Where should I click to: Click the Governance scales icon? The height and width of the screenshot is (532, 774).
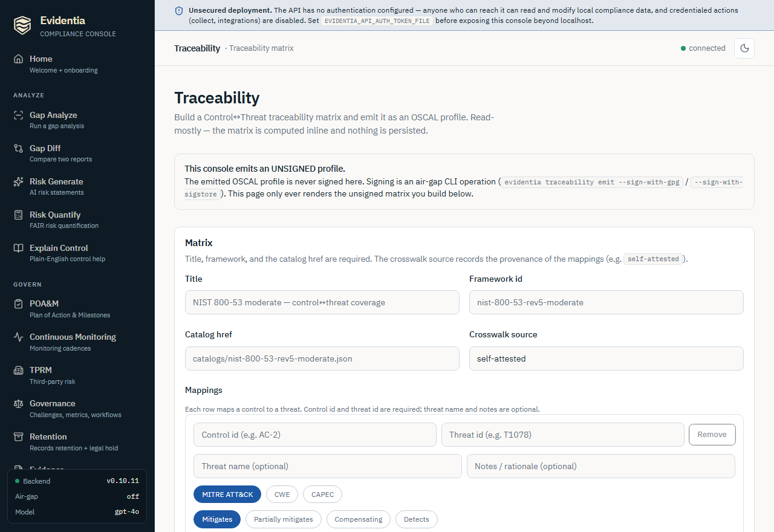pos(19,403)
